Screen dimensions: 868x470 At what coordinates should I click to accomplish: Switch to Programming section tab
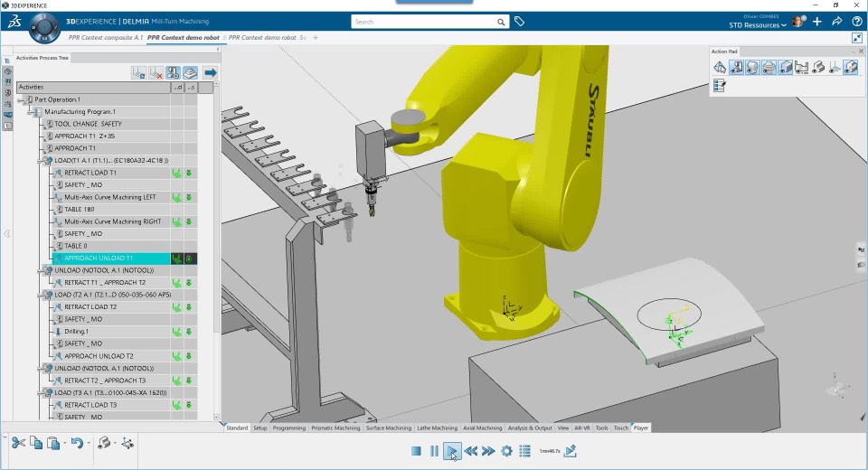[289, 428]
